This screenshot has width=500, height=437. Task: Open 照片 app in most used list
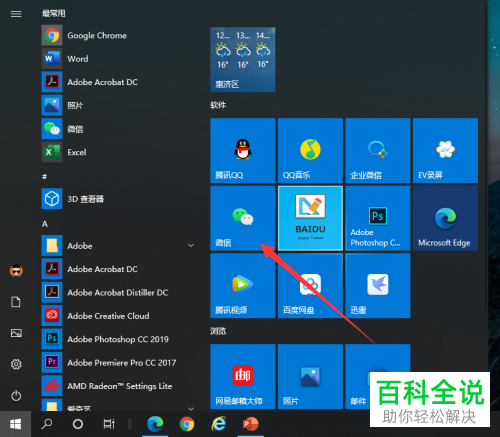(118, 105)
